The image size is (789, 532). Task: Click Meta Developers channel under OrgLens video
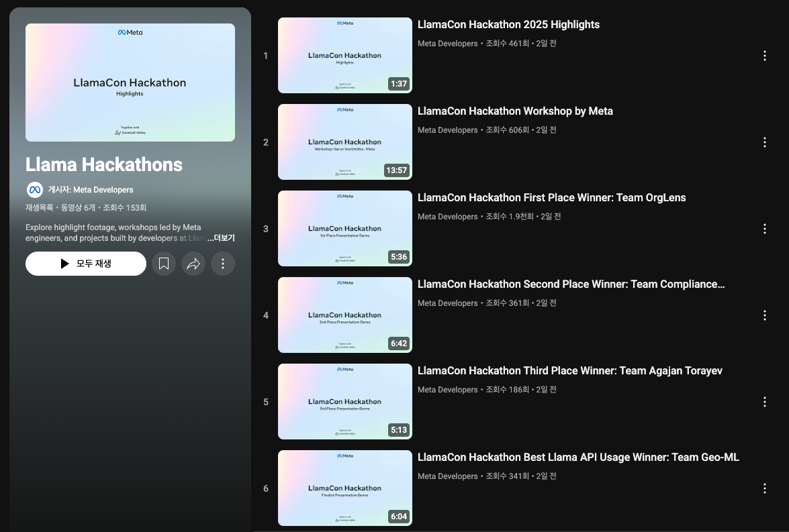(x=447, y=217)
